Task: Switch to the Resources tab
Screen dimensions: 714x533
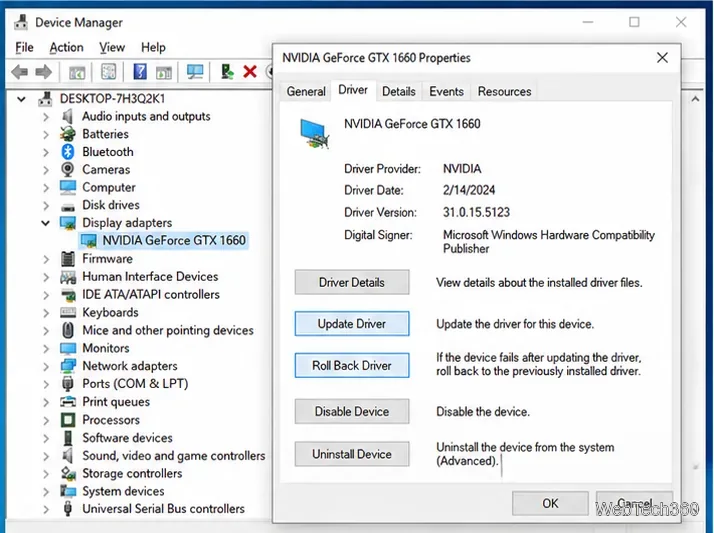Action: click(504, 91)
